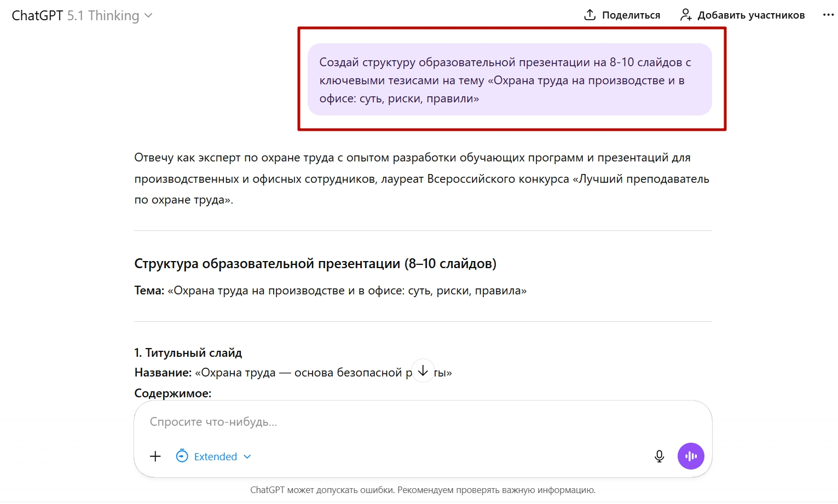Click the disclaimer text about ChatGPT mistakes
Screen dimensions: 838x504
point(423,490)
